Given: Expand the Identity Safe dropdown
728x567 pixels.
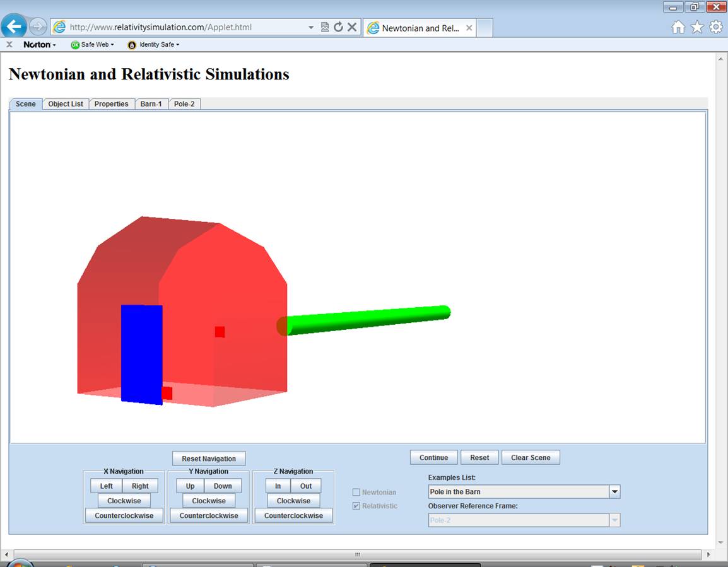Looking at the screenshot, I should pos(154,45).
